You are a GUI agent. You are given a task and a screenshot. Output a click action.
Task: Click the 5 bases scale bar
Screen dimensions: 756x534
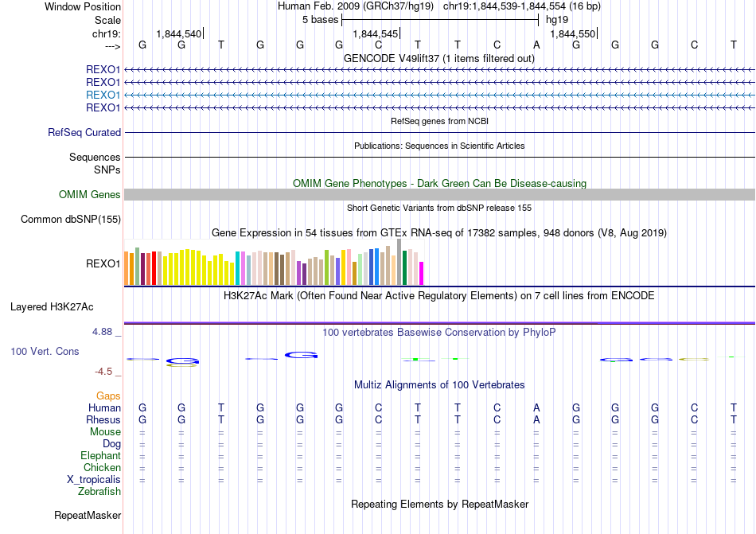coord(440,20)
